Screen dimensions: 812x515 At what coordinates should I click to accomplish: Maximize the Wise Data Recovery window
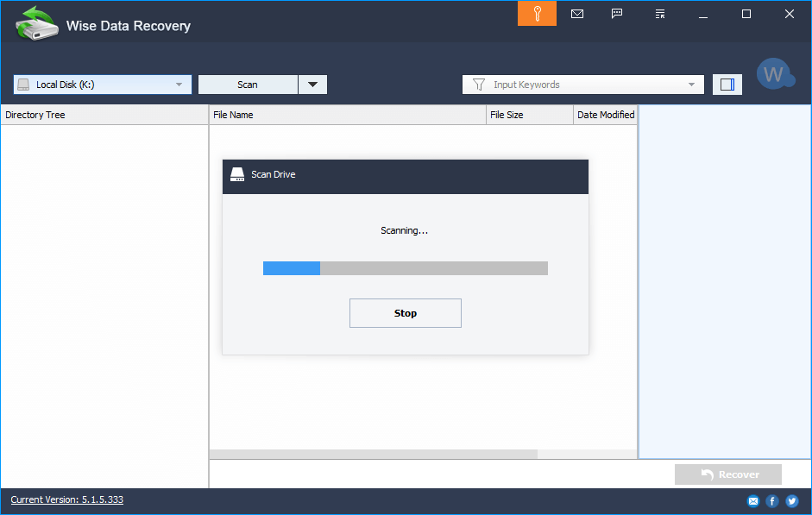point(746,14)
